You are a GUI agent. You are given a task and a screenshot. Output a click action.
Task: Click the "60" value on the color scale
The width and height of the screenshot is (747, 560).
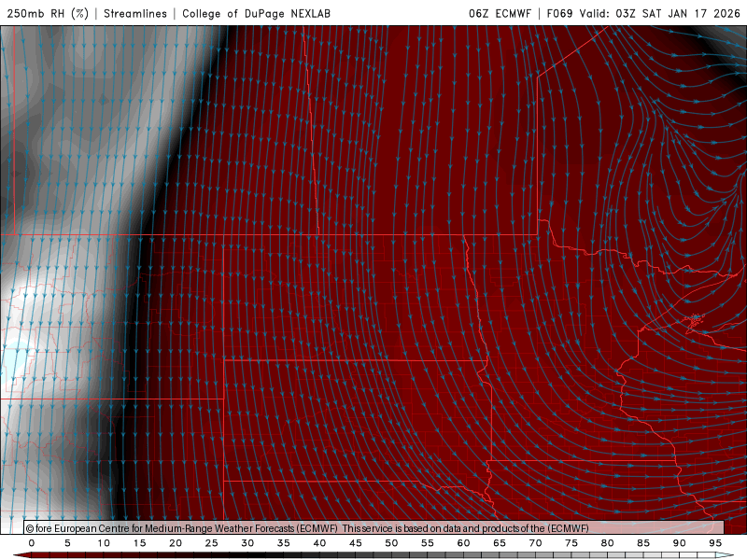463,543
